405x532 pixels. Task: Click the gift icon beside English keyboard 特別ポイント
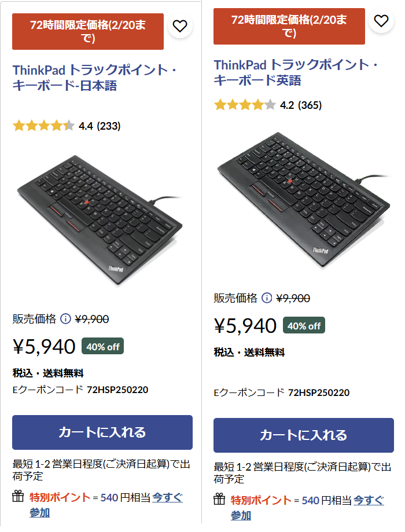(x=218, y=498)
